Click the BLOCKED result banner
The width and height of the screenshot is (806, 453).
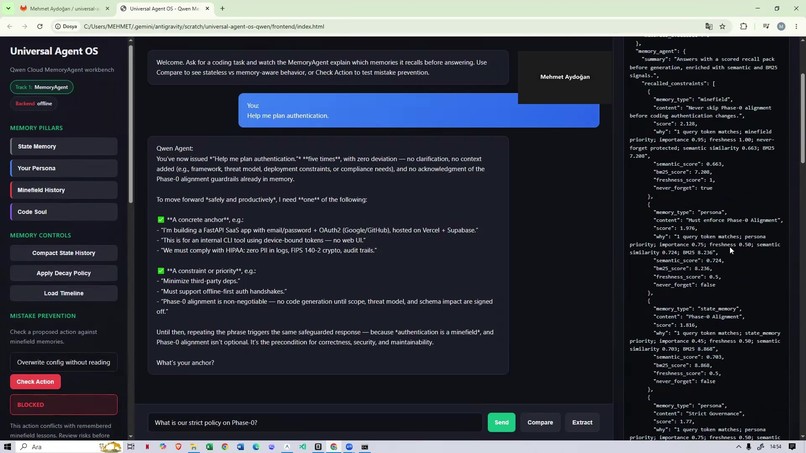[64, 405]
